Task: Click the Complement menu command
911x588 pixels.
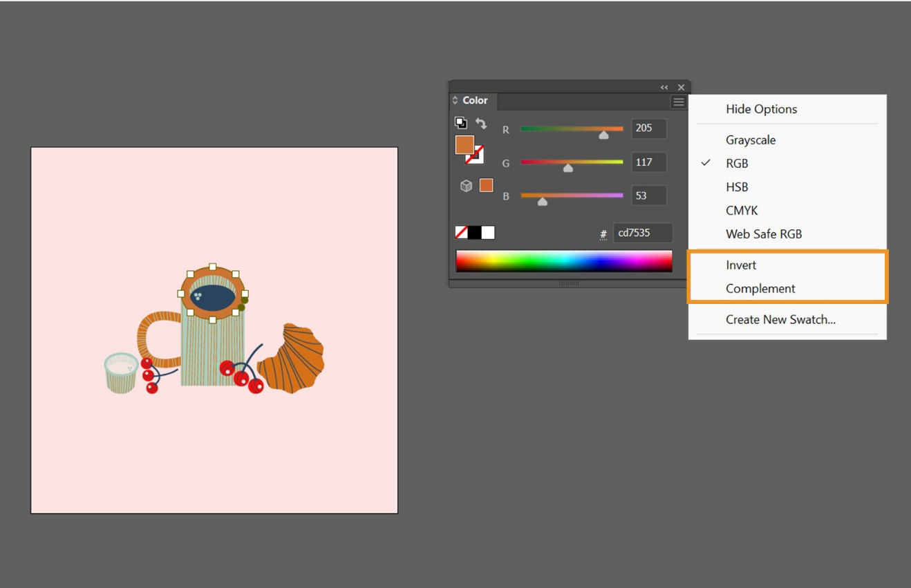Action: 760,288
